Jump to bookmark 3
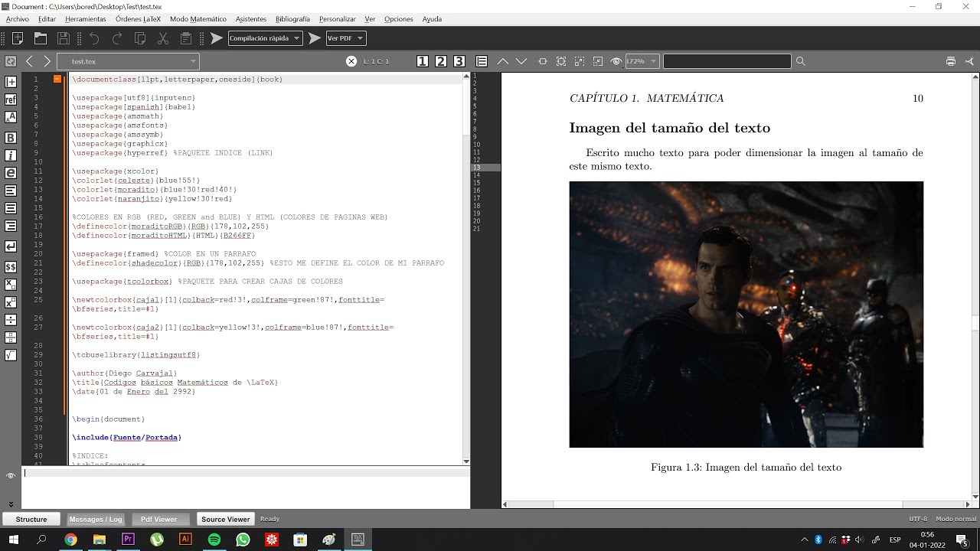 459,61
